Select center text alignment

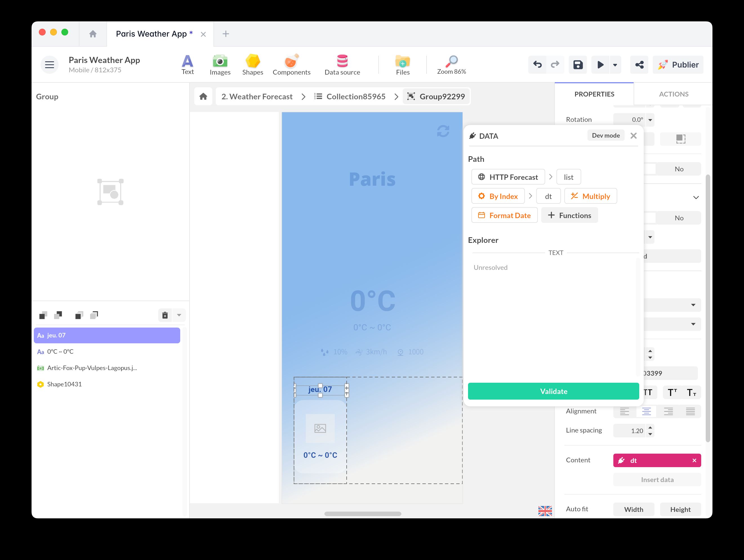pos(646,411)
